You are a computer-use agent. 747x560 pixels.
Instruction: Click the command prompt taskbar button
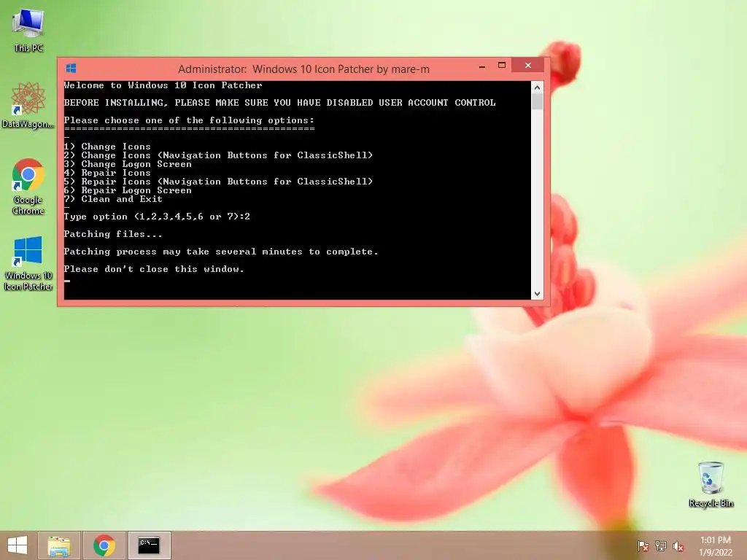[149, 545]
